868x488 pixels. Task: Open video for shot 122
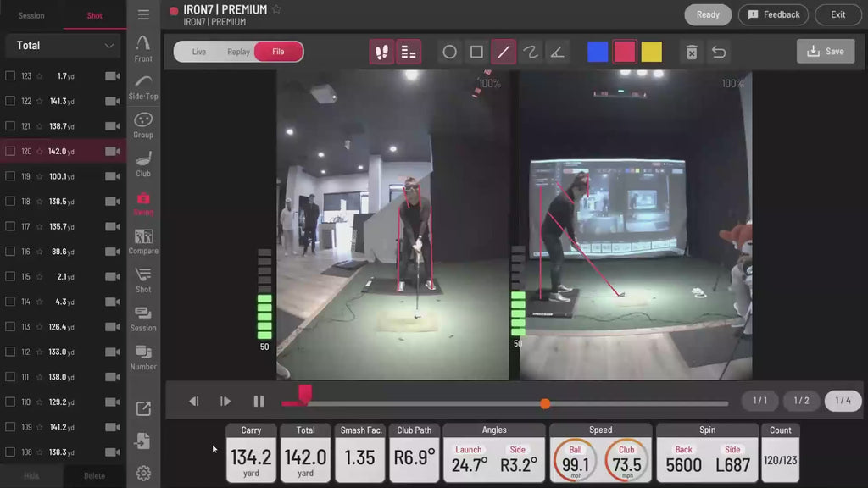[x=113, y=102]
